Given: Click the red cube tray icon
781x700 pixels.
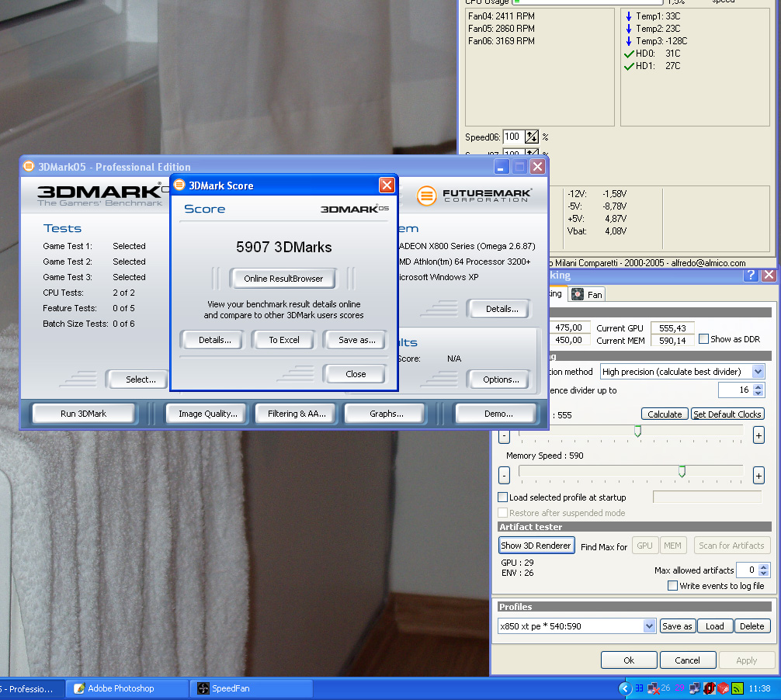Looking at the screenshot, I should (x=724, y=688).
